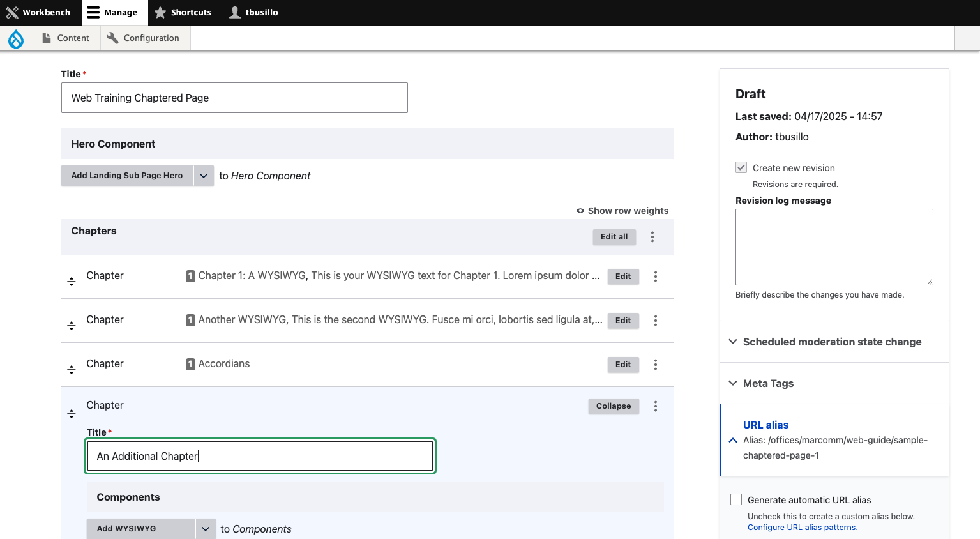Click the page Title input field
The image size is (980, 539).
tap(234, 98)
